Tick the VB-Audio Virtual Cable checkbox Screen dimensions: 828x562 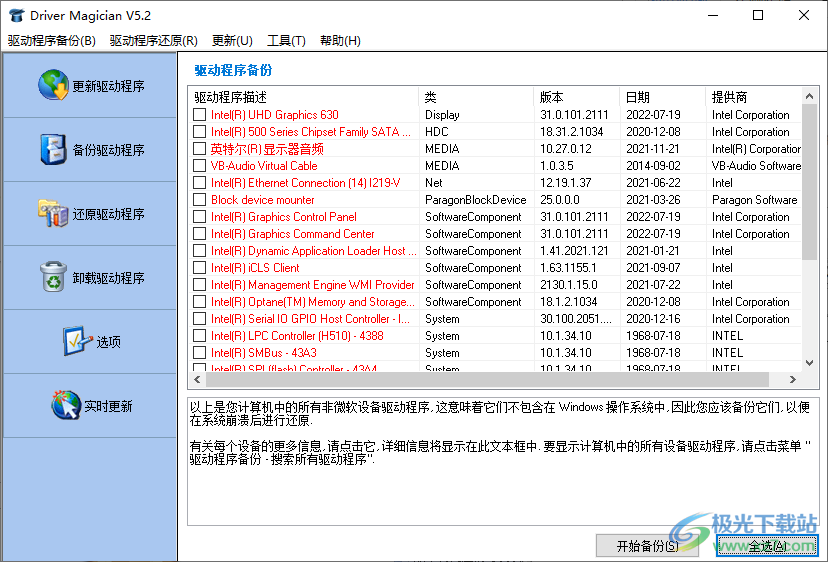(199, 165)
